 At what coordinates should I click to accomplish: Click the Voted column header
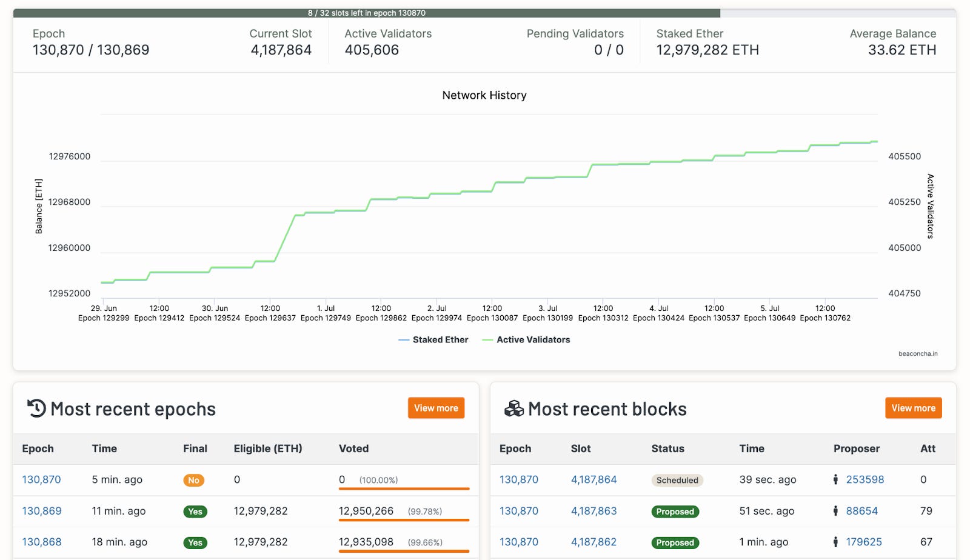353,448
